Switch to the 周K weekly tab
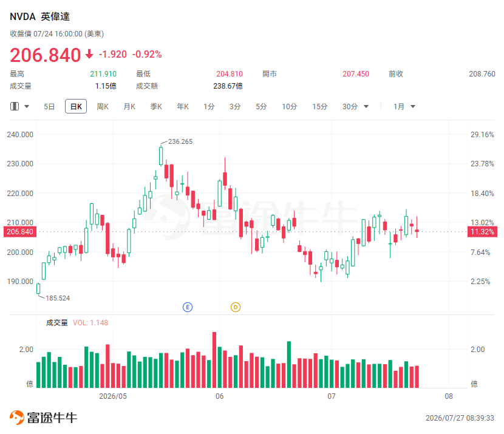Image resolution: width=504 pixels, height=434 pixels. pyautogui.click(x=103, y=107)
